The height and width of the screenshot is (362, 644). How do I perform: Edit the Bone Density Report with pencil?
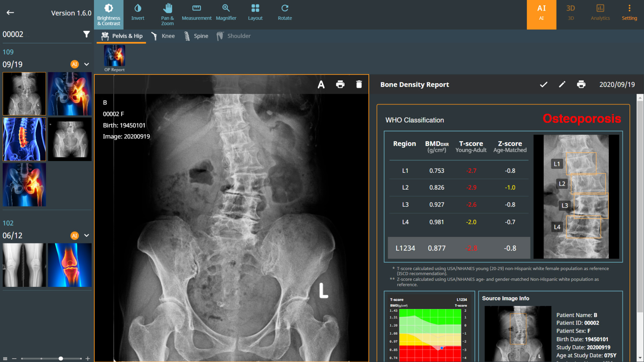562,84
